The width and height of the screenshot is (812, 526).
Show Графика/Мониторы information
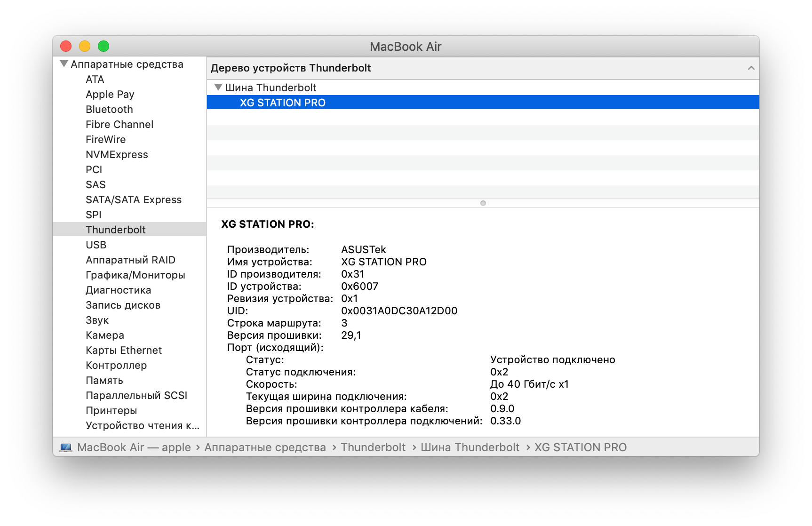pos(135,275)
